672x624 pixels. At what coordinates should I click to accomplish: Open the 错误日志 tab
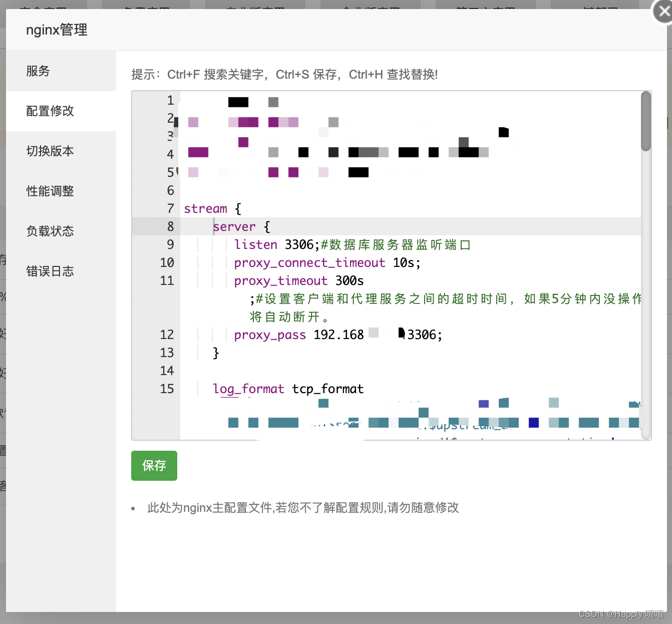(61, 271)
